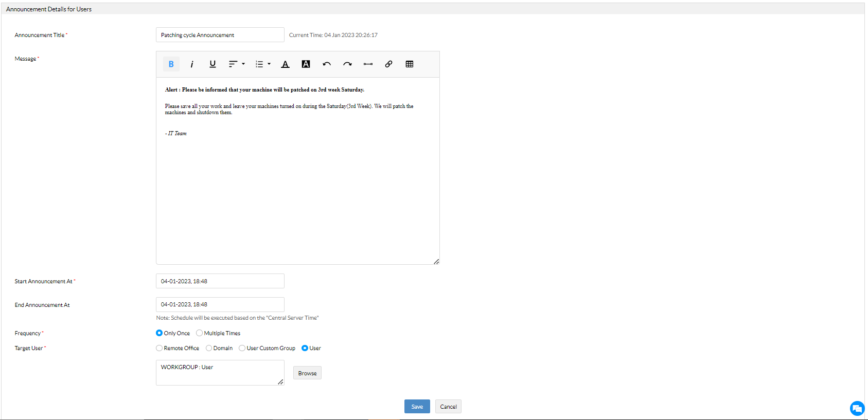
Task: Browse for target users
Action: (x=307, y=373)
